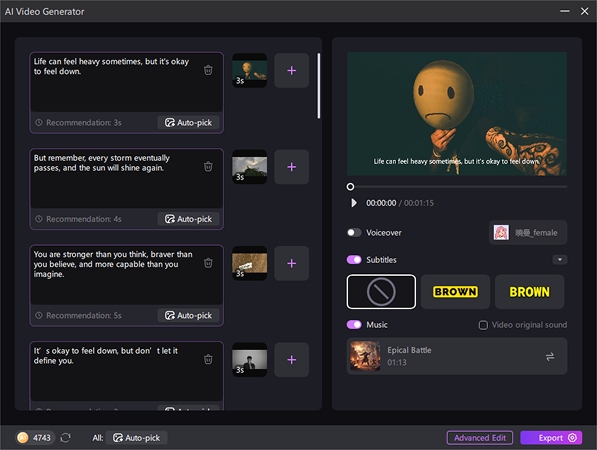Open Advanced Edit
The height and width of the screenshot is (450, 597).
[480, 438]
